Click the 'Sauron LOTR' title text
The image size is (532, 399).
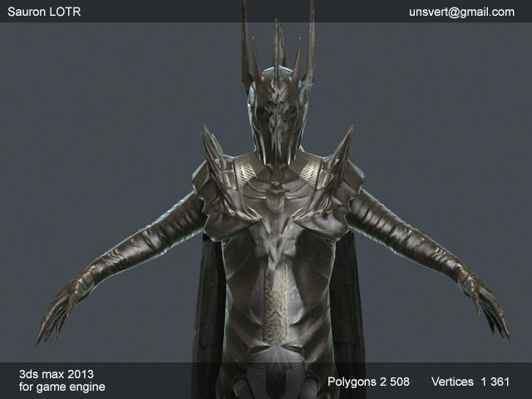coord(44,12)
